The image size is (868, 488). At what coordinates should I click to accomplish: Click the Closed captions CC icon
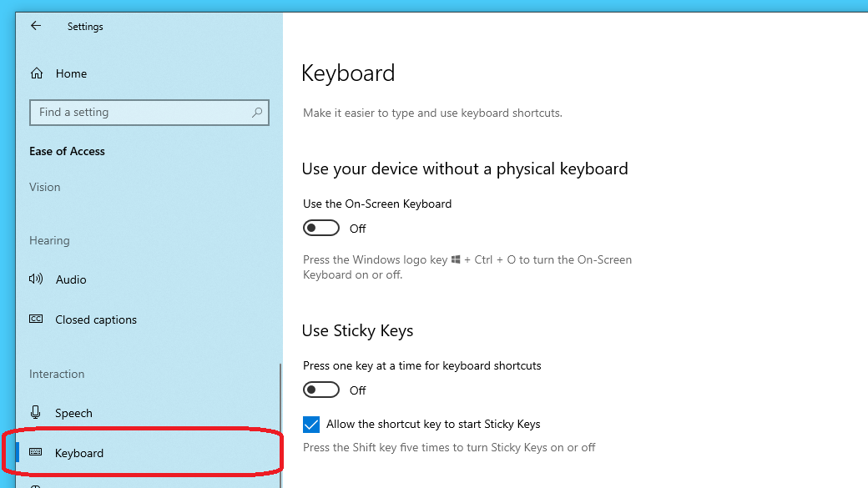click(35, 319)
